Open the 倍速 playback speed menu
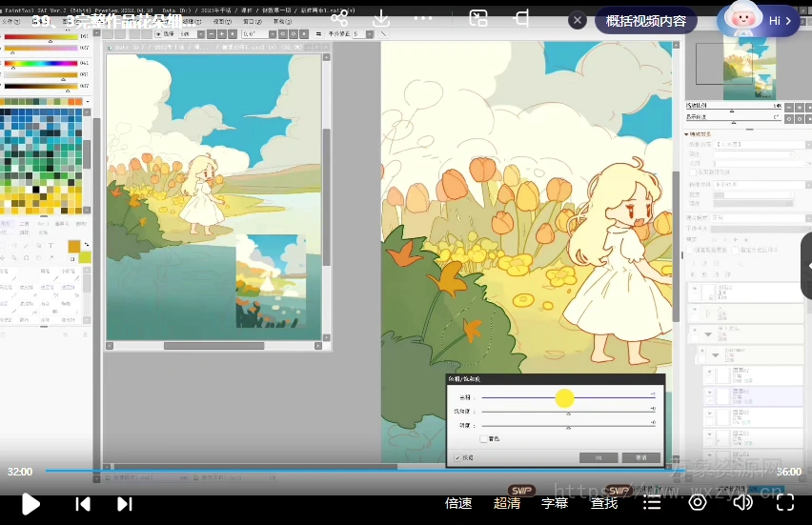This screenshot has width=812, height=525. [458, 503]
